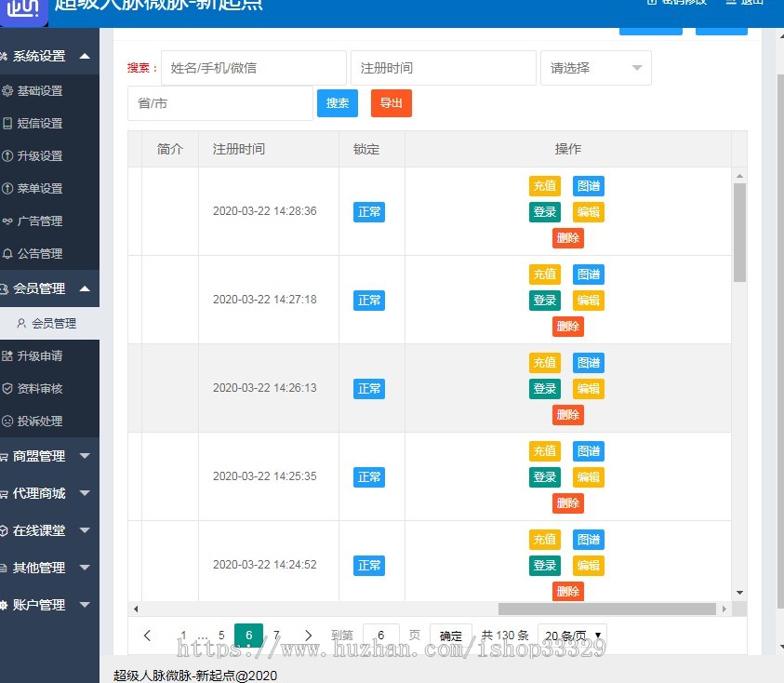Collapse the 会员管理 menu section
Screen dimensions: 784x683
[x=42, y=288]
